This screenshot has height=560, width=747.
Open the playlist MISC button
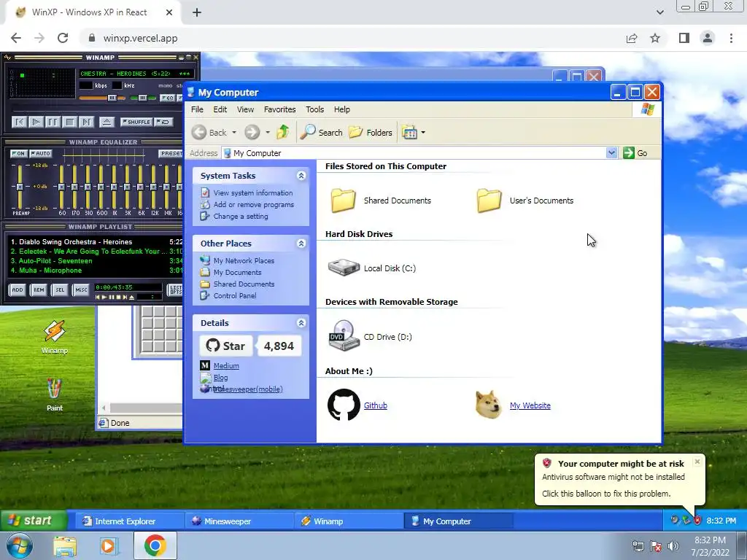[x=81, y=289]
